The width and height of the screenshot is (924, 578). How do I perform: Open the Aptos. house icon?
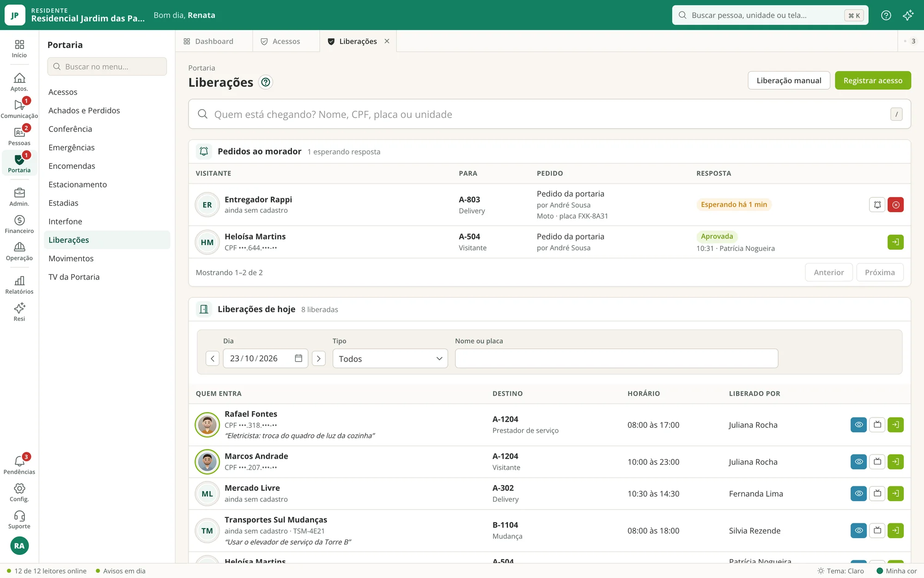tap(19, 82)
